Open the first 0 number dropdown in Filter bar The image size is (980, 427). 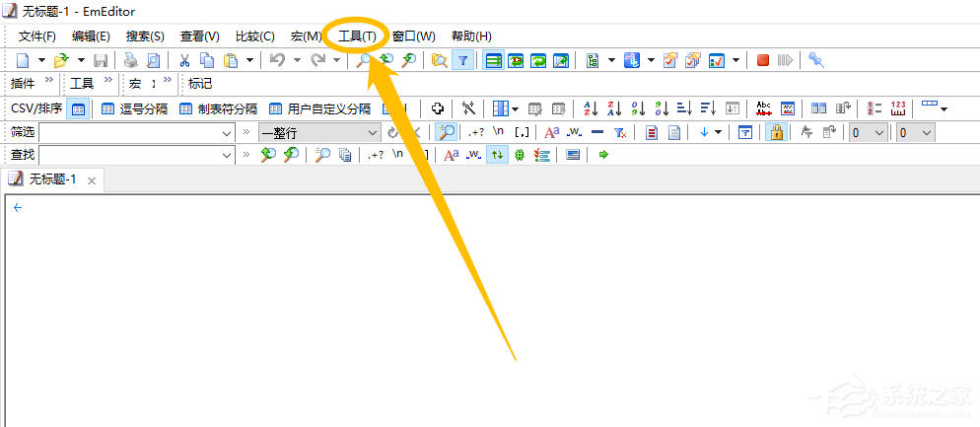tap(880, 133)
